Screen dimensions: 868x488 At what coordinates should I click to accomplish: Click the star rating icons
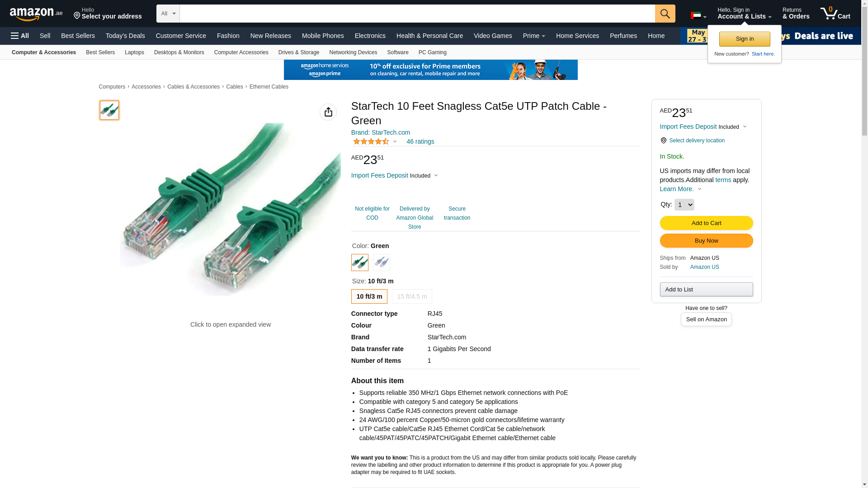click(371, 142)
